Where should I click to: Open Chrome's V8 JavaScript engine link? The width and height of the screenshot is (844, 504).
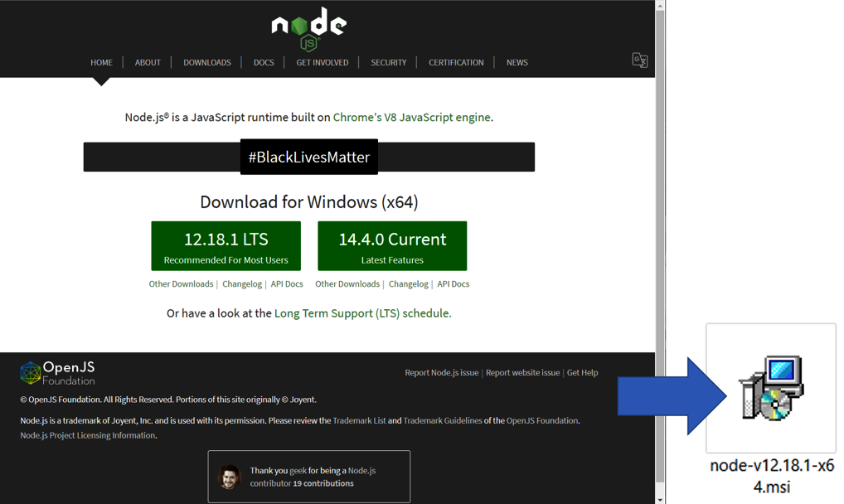point(412,118)
